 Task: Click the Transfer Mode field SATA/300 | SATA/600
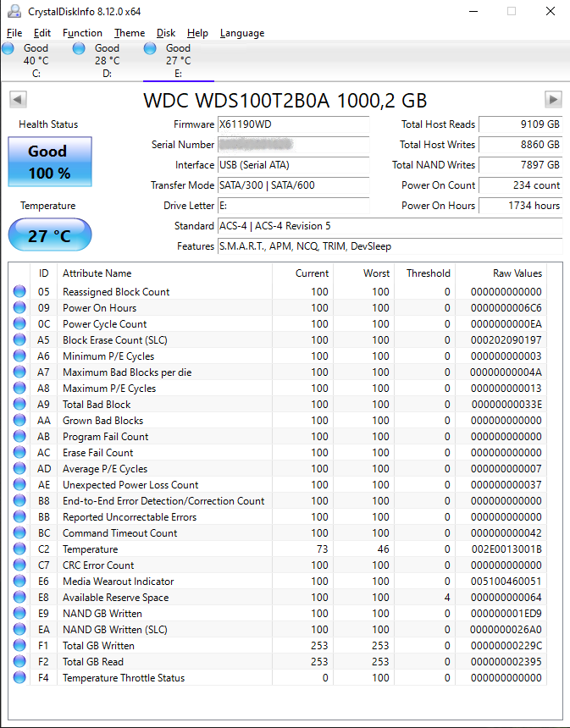(294, 185)
